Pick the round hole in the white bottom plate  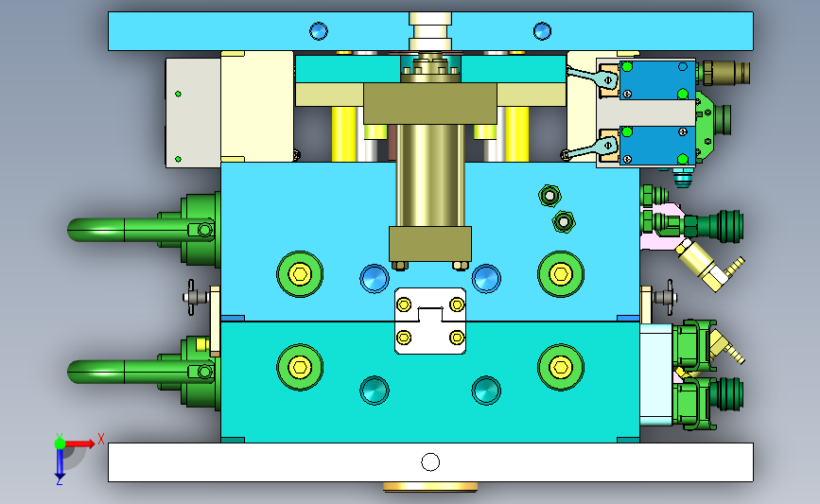(430, 462)
